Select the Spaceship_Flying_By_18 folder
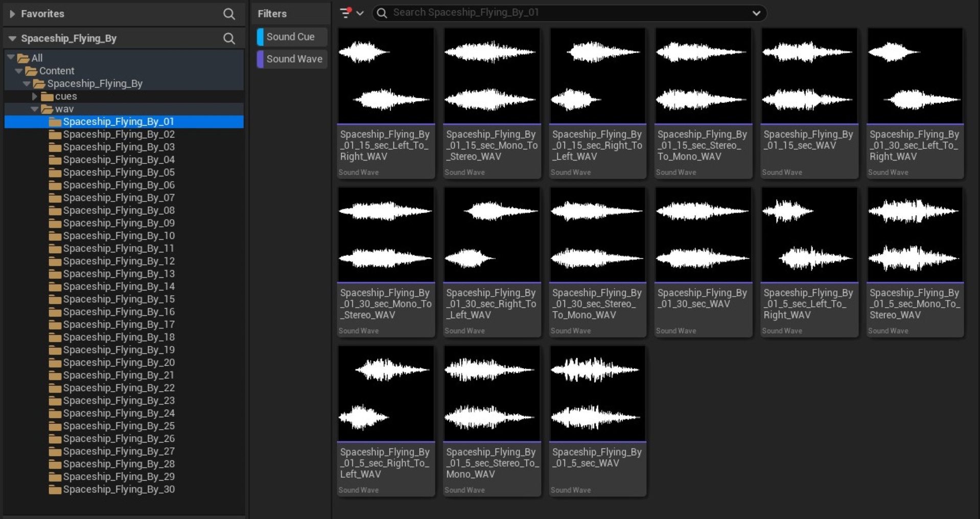Viewport: 980px width, 519px height. (x=124, y=337)
